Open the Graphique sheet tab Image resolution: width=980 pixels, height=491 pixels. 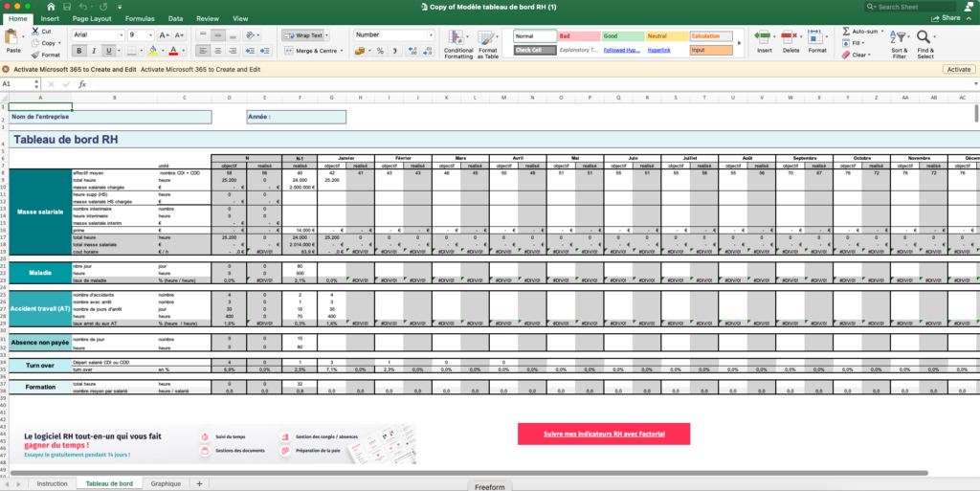pyautogui.click(x=166, y=484)
